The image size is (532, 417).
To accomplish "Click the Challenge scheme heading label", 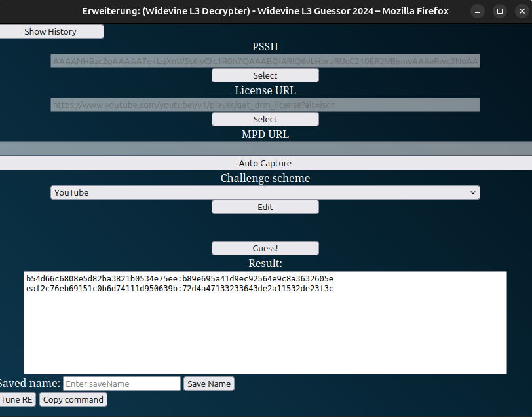I will [x=265, y=178].
